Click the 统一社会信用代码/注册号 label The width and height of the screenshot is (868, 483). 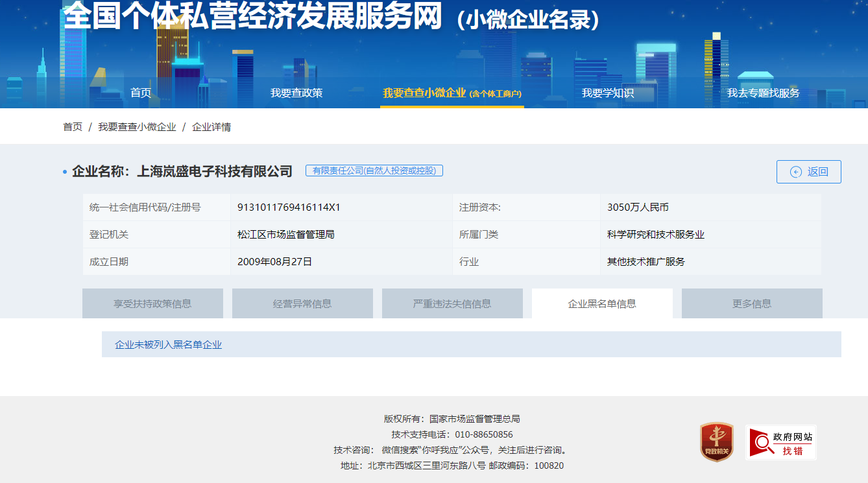point(145,207)
